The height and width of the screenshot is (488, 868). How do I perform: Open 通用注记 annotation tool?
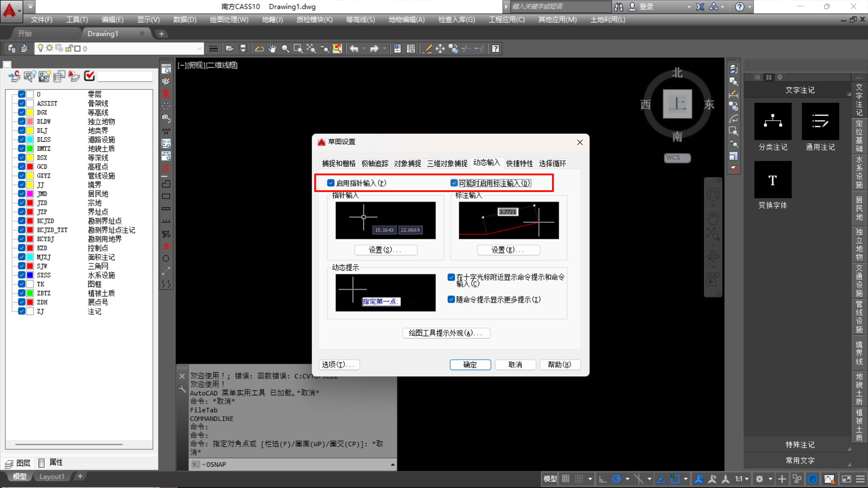(x=820, y=122)
